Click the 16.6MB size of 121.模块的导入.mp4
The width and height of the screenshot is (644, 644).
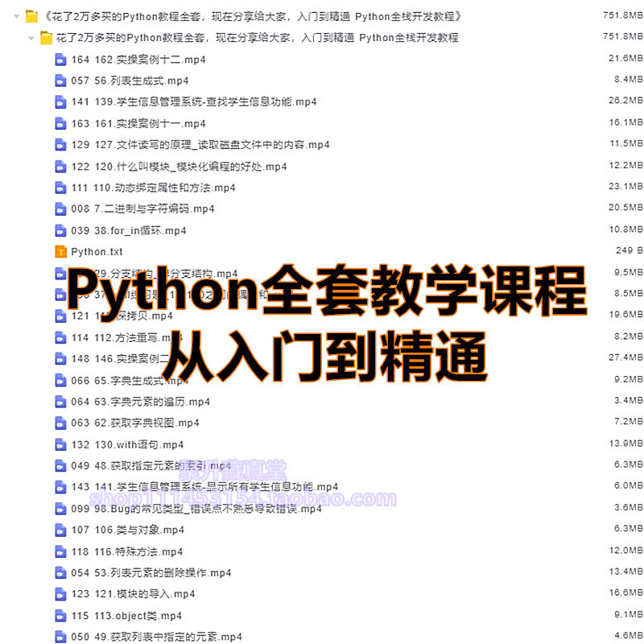click(626, 593)
